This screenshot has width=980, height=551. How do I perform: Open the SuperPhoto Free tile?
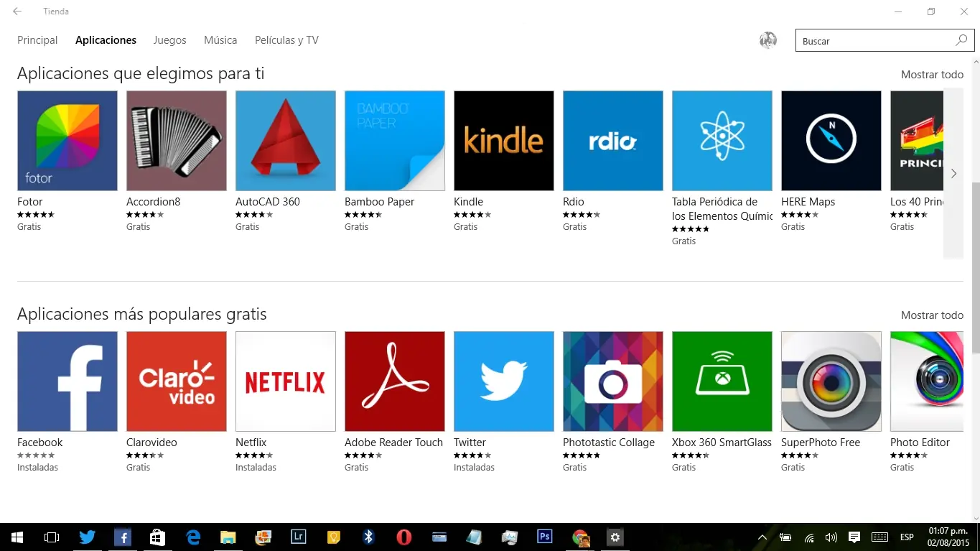(x=831, y=381)
